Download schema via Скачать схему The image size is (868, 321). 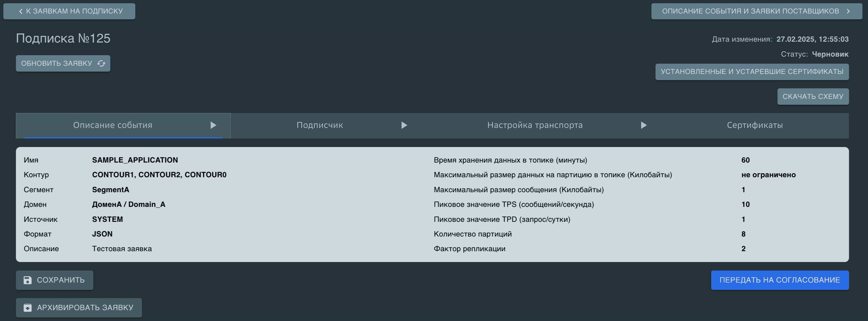(812, 97)
